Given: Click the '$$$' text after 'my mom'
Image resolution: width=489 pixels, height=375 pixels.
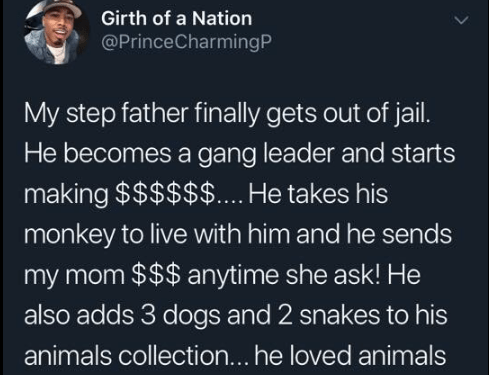Looking at the screenshot, I should pyautogui.click(x=157, y=275).
